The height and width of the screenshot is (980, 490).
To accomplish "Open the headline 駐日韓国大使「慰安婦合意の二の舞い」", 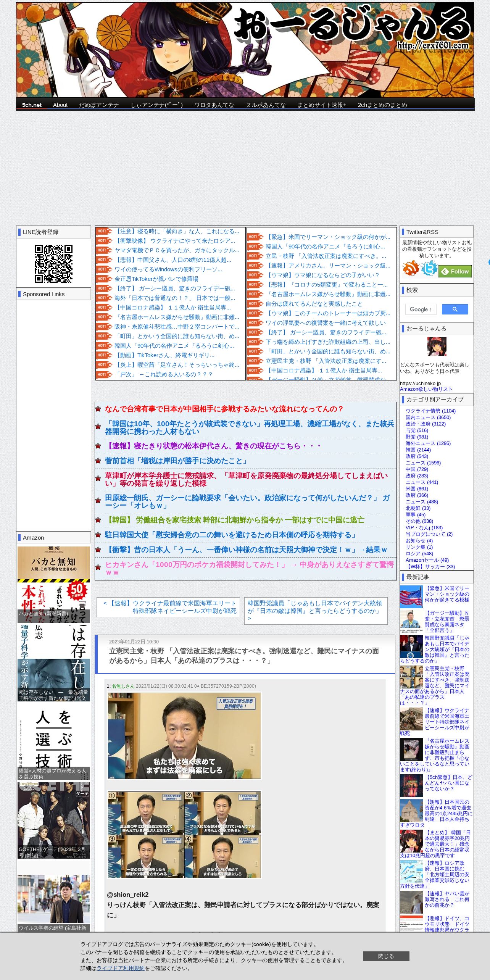I will [x=231, y=535].
